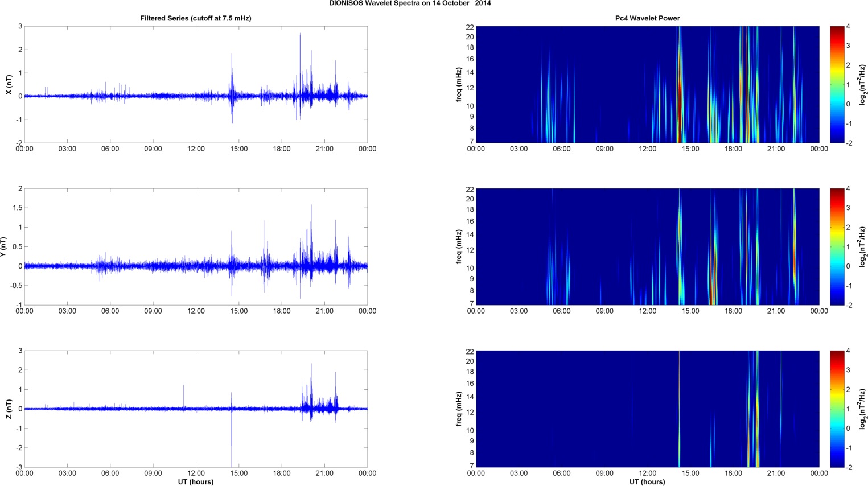868x486 pixels.
Task: Click the 1.5 tick label on the Y (nT) axis
Action: 18,208
